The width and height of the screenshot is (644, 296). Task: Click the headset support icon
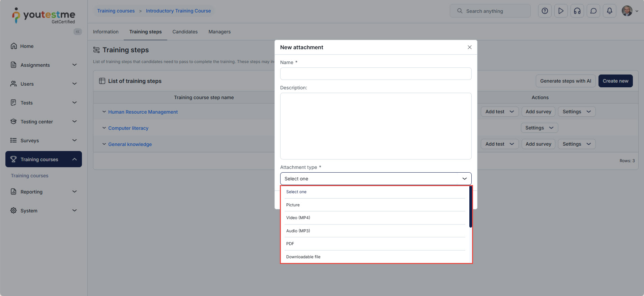click(577, 11)
